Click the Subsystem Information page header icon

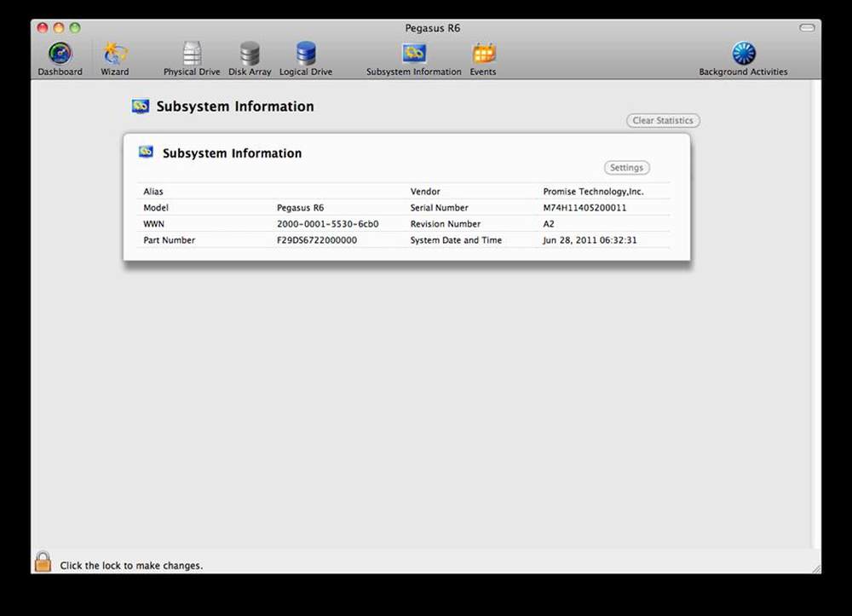point(141,106)
